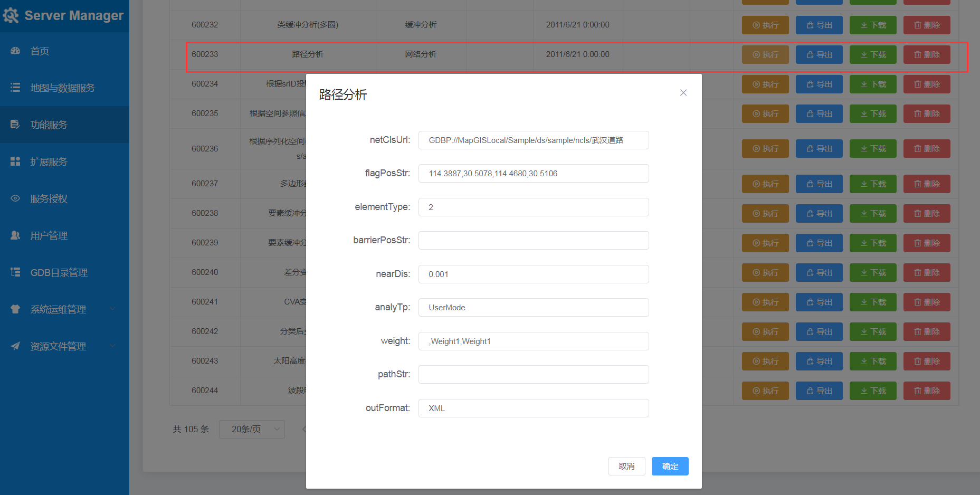Click the grid icon beside 扩展服务

(x=15, y=161)
